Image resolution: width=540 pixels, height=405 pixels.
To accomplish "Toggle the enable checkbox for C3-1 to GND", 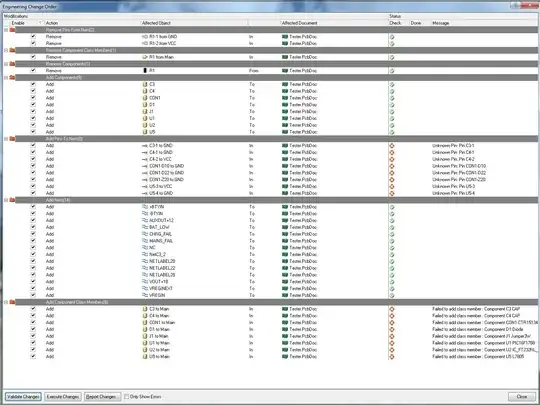I will [33, 145].
